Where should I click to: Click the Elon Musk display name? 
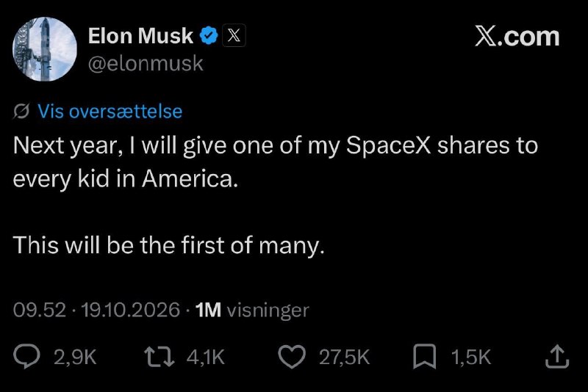(140, 35)
